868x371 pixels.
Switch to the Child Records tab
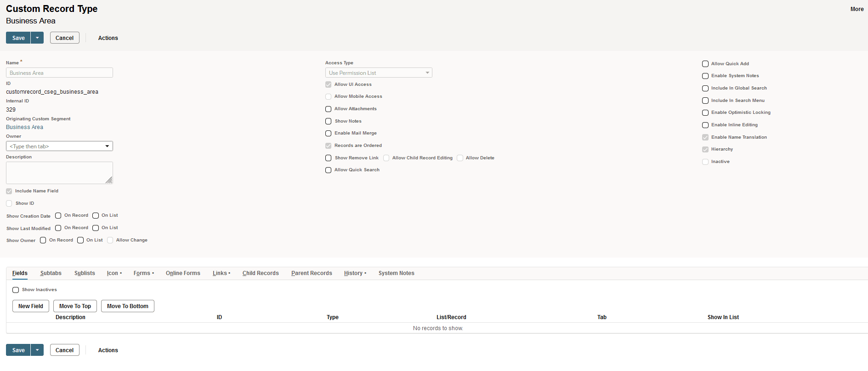pos(261,273)
